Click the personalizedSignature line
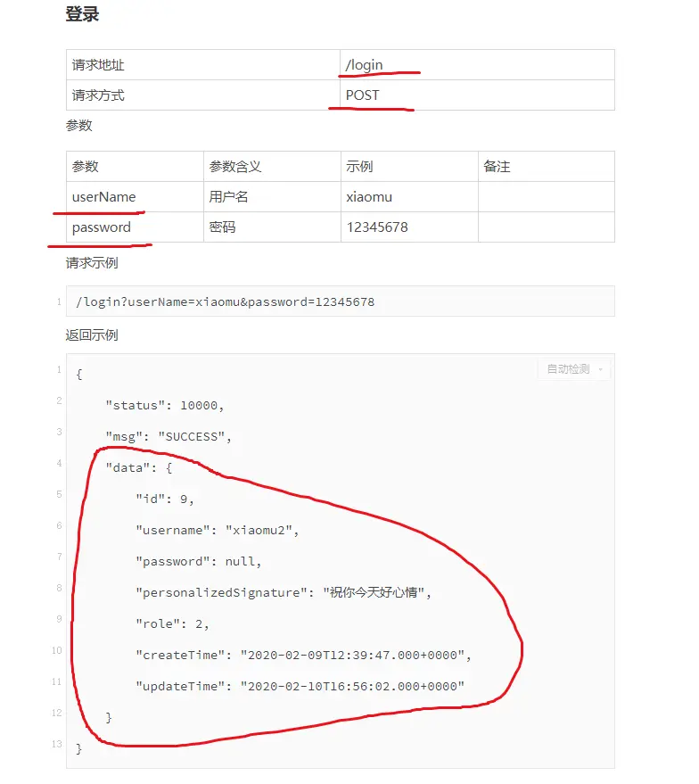Viewport: 699px width, 784px height. tap(284, 592)
